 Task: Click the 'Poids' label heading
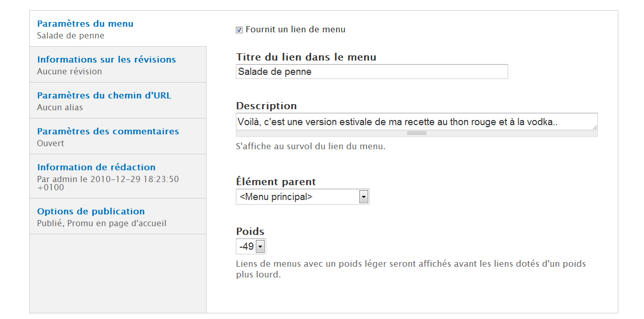point(250,231)
